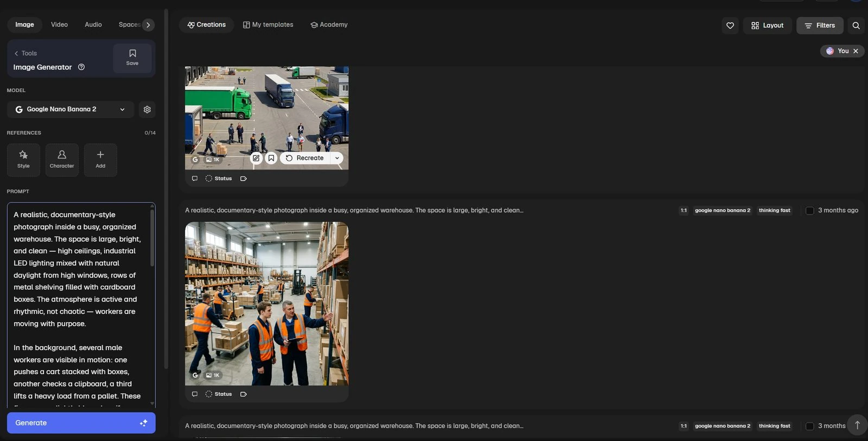Click the Generate button

pos(81,423)
